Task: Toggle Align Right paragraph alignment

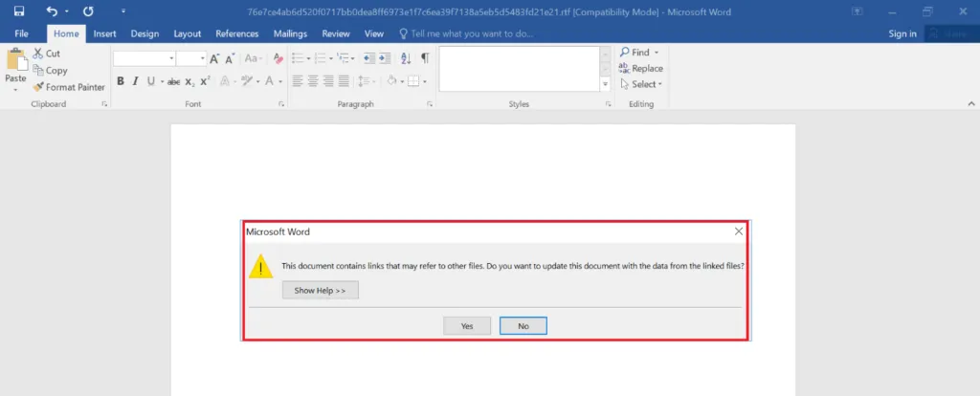Action: 328,81
